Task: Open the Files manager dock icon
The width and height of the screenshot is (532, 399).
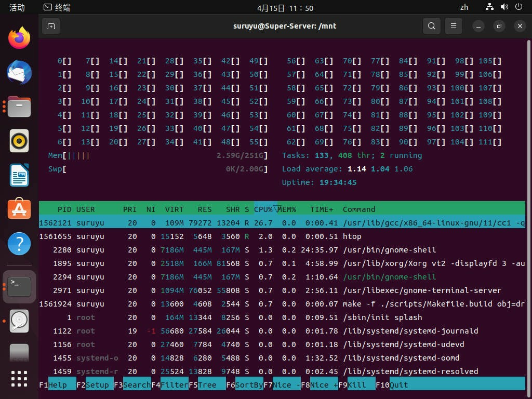Action: click(x=19, y=107)
